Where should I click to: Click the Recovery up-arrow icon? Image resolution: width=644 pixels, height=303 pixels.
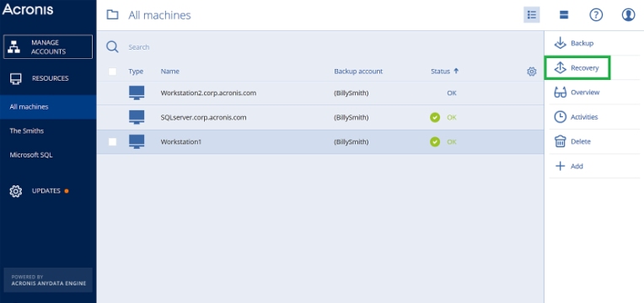point(561,67)
